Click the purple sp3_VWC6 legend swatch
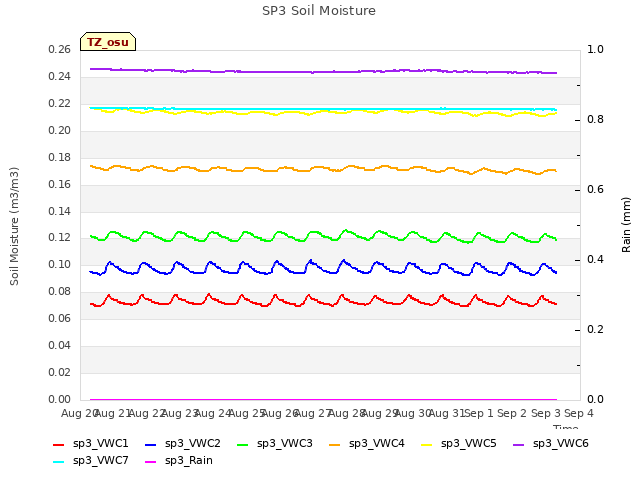This screenshot has width=640, height=480. point(519,445)
